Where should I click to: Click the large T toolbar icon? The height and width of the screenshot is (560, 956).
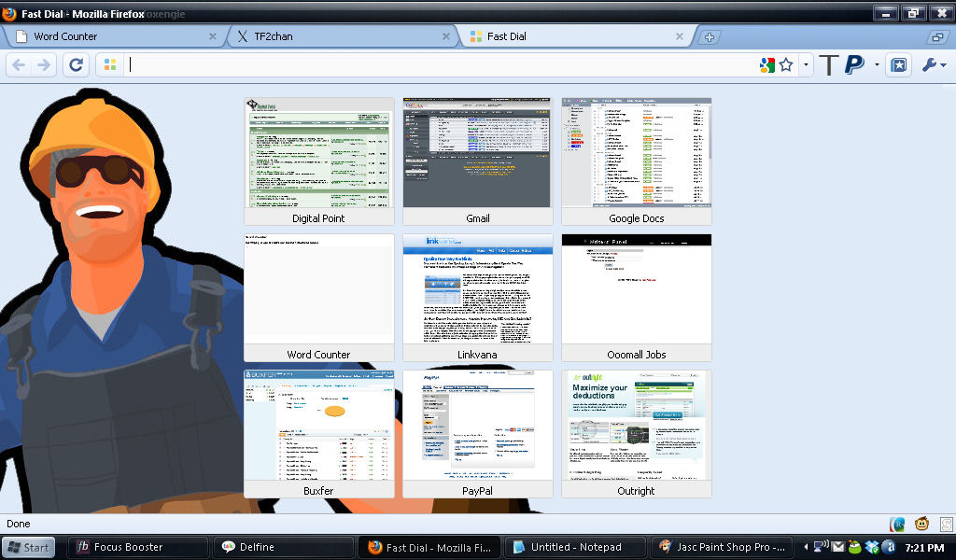pyautogui.click(x=828, y=65)
